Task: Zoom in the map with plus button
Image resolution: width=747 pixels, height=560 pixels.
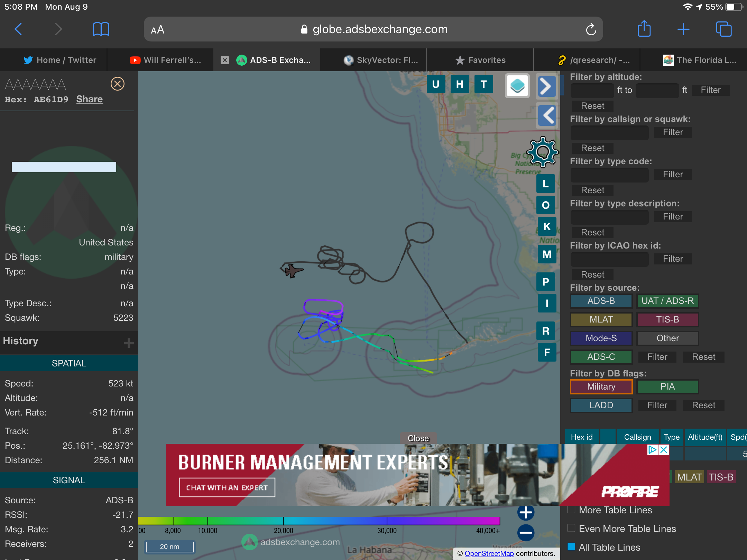Action: [526, 512]
